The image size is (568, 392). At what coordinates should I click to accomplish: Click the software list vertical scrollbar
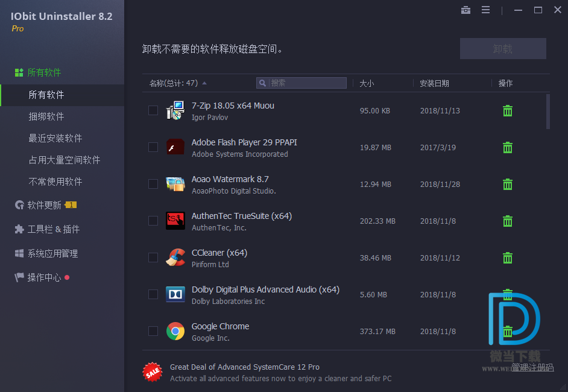pos(547,111)
